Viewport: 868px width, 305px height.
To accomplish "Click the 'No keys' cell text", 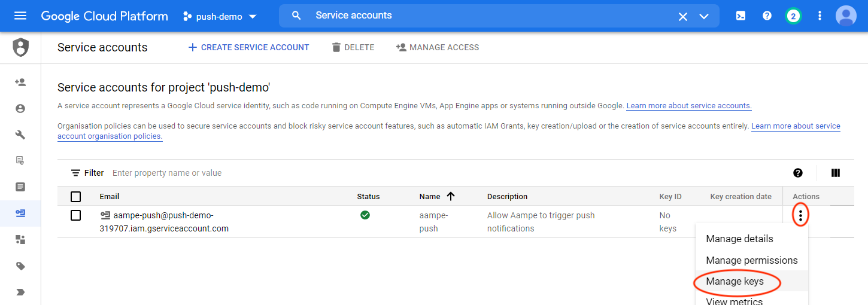I will 667,222.
